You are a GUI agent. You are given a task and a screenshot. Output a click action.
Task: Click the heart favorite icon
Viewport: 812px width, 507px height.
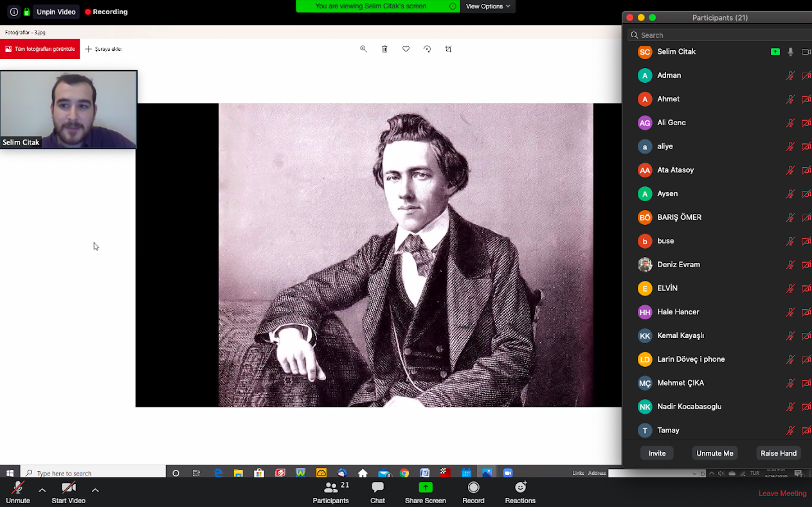tap(406, 49)
